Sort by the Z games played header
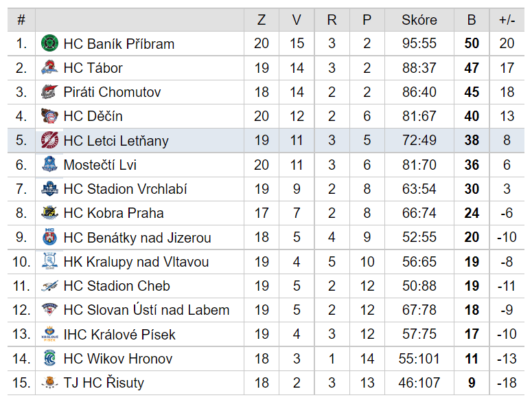Screen dimensions: 532x400 pos(262,20)
